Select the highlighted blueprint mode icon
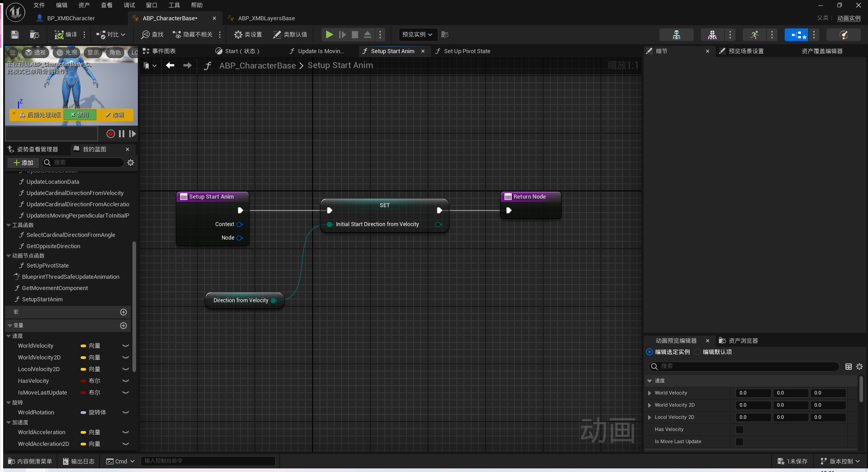Screen dimensions: 868x472 796,35
